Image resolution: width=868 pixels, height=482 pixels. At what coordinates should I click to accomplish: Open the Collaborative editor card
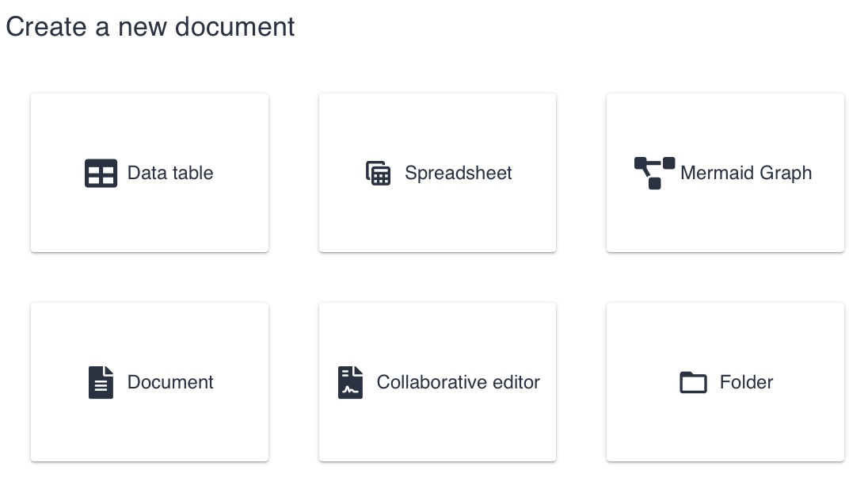coord(437,381)
